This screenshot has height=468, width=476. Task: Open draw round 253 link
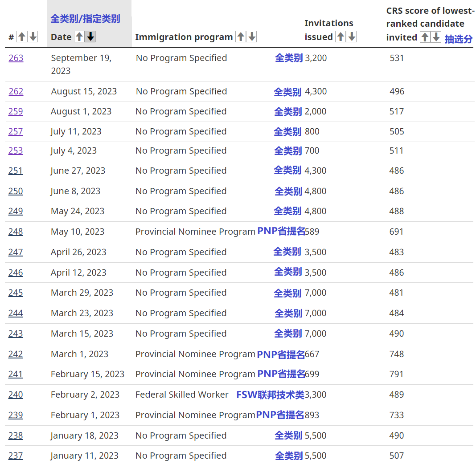pos(16,151)
